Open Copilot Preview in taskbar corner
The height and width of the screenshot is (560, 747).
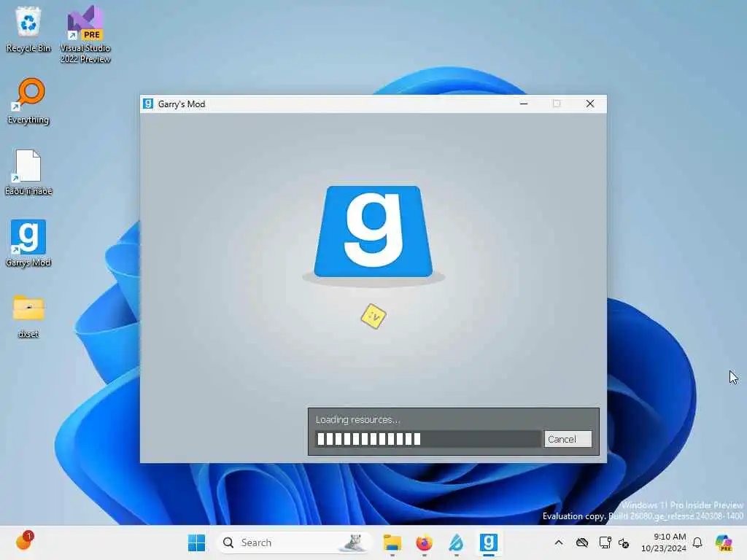point(724,542)
